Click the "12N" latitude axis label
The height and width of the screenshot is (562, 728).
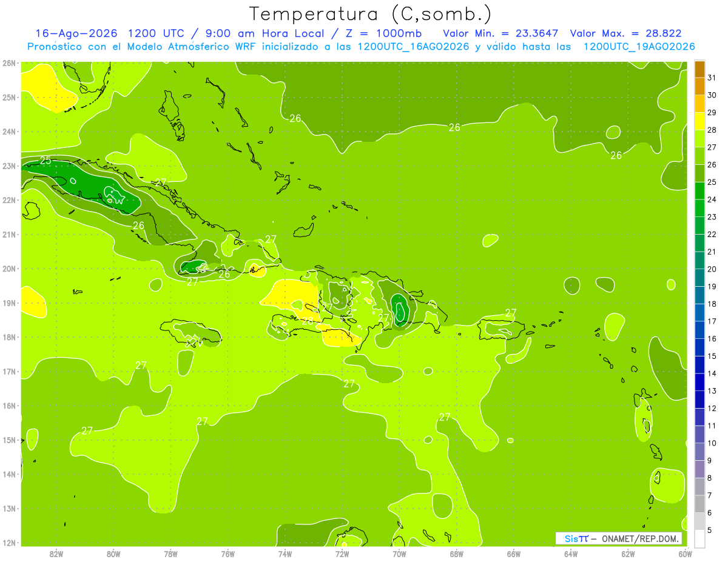(8, 543)
